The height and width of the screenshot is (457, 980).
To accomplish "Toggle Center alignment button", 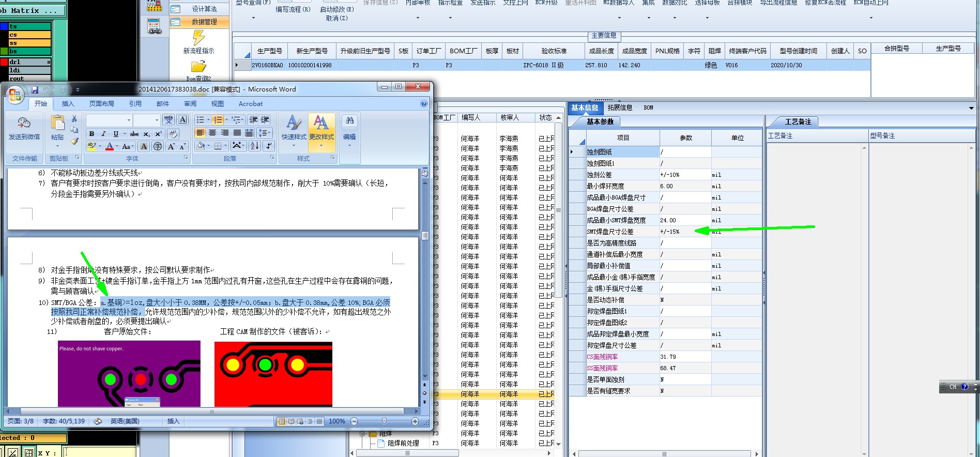I will pos(212,133).
